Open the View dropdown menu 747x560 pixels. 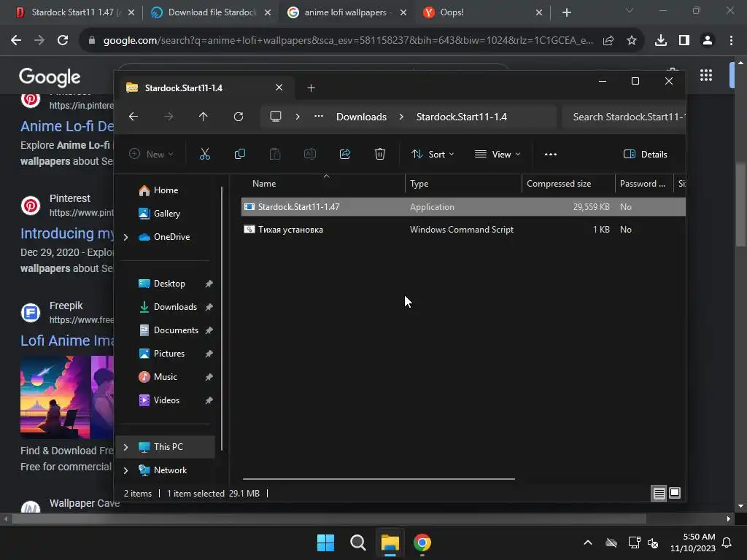[x=498, y=155]
